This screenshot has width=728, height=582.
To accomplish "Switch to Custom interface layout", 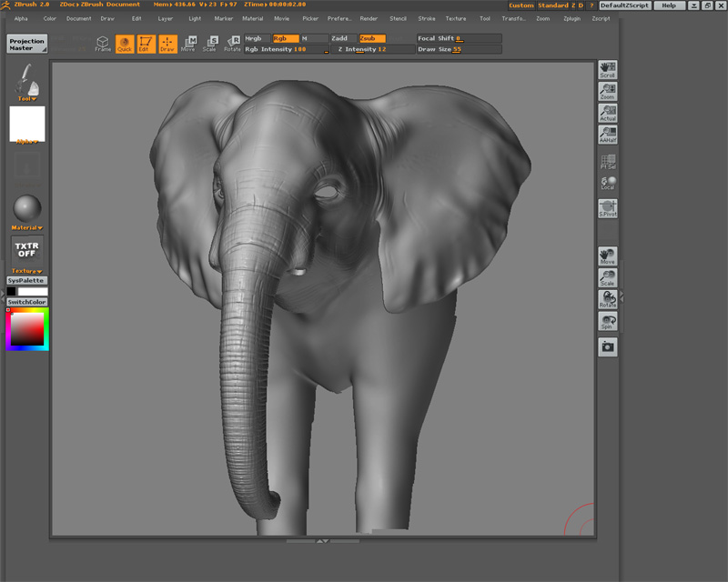I will click(521, 5).
